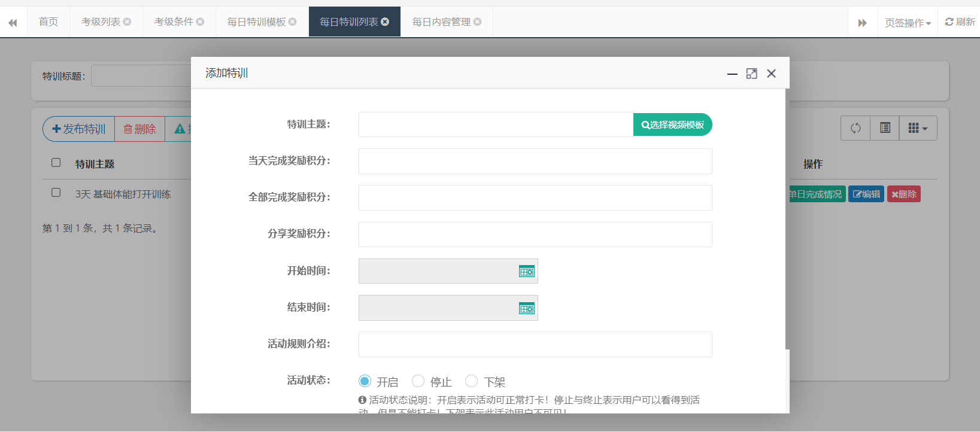The image size is (980, 432).
Task: Expand the columns grid dropdown
Action: click(x=918, y=128)
